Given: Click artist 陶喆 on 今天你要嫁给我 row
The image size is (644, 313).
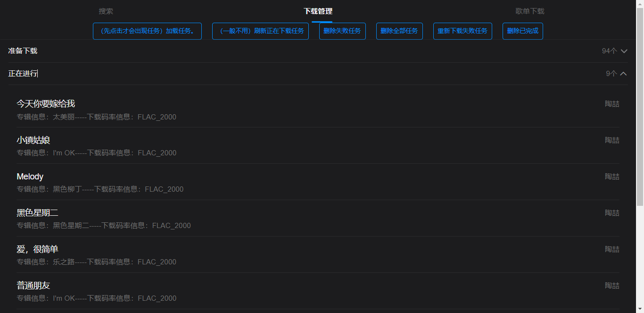Looking at the screenshot, I should pyautogui.click(x=612, y=104).
